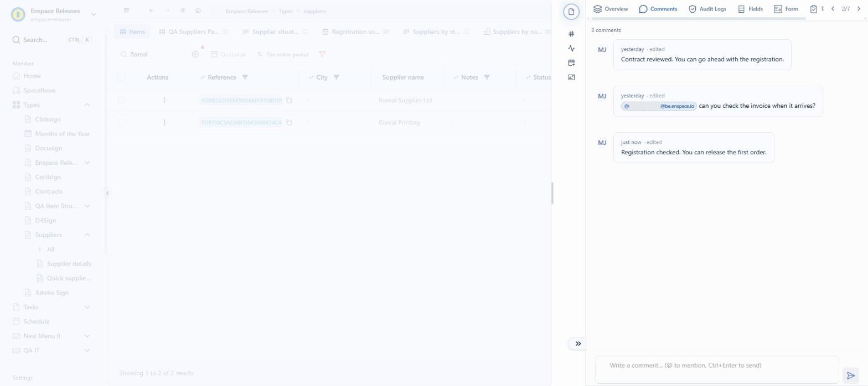
Task: Click the Boreal search input in table toolbar
Action: 158,54
